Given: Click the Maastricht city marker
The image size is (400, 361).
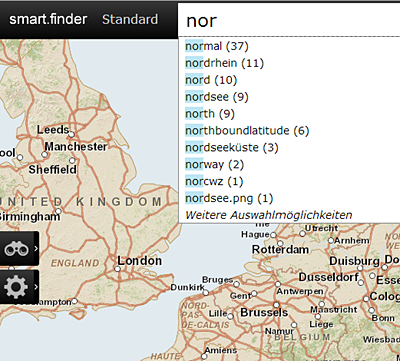Looking at the screenshot, I should pyautogui.click(x=321, y=304).
